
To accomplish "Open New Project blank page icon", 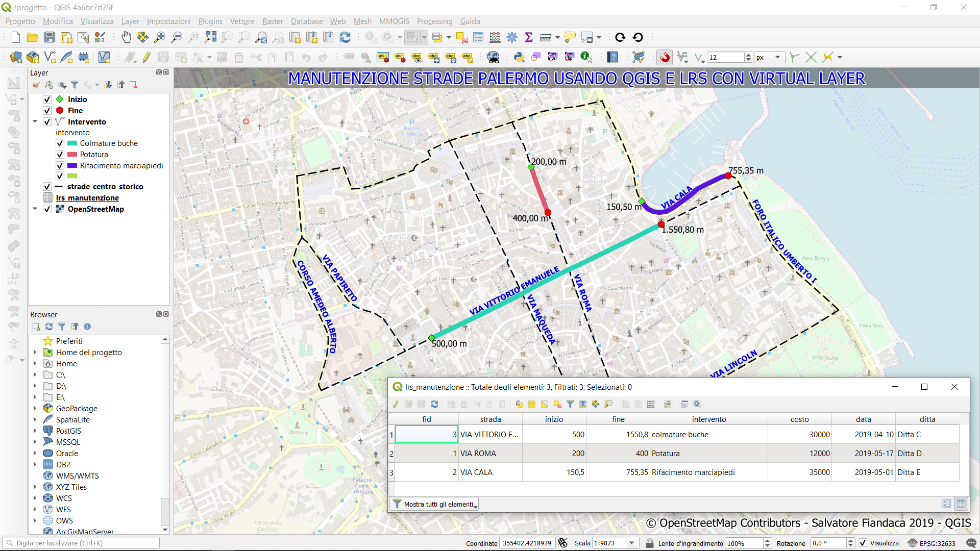I will (15, 37).
